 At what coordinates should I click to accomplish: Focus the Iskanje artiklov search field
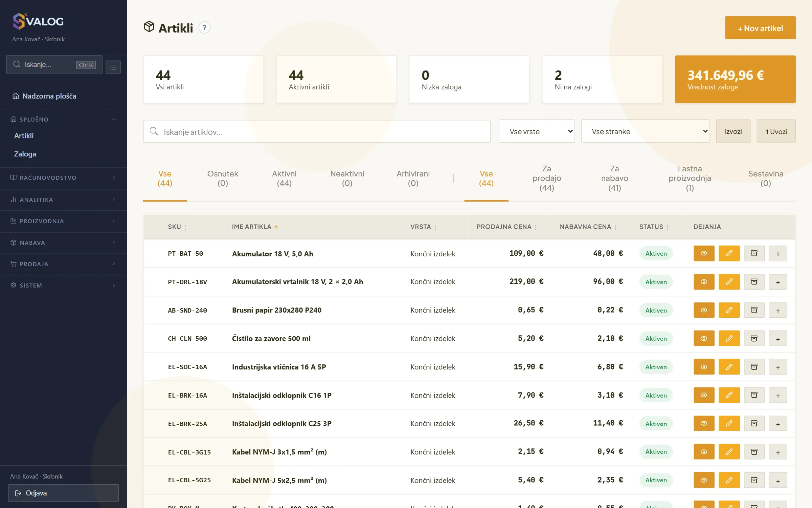tap(317, 131)
